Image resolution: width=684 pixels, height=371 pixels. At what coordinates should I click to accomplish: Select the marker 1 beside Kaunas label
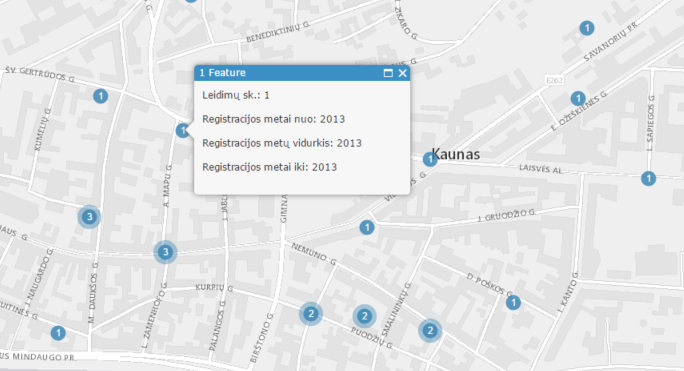pos(430,159)
